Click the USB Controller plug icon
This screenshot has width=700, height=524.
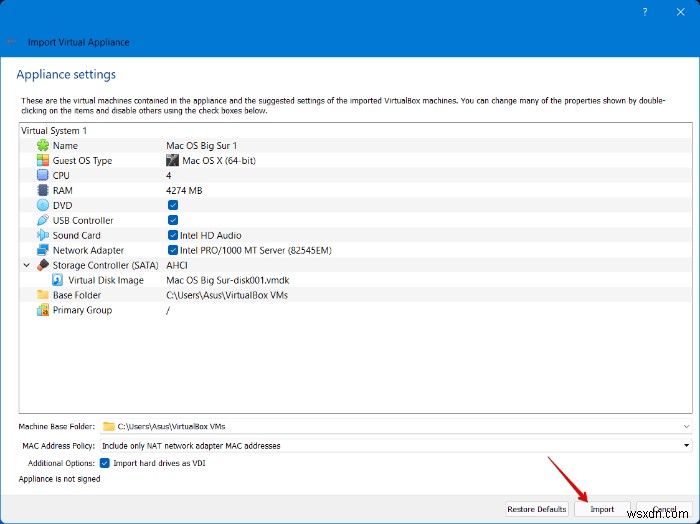point(43,220)
